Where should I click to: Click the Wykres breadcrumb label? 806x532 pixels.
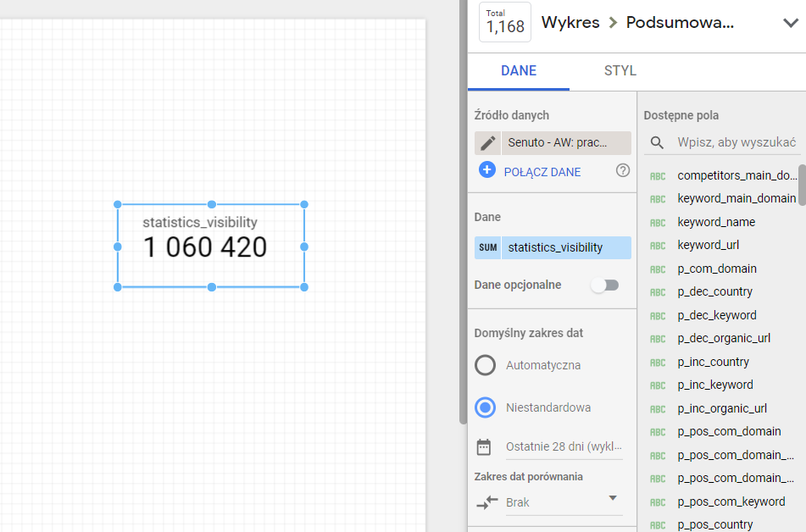tap(570, 23)
